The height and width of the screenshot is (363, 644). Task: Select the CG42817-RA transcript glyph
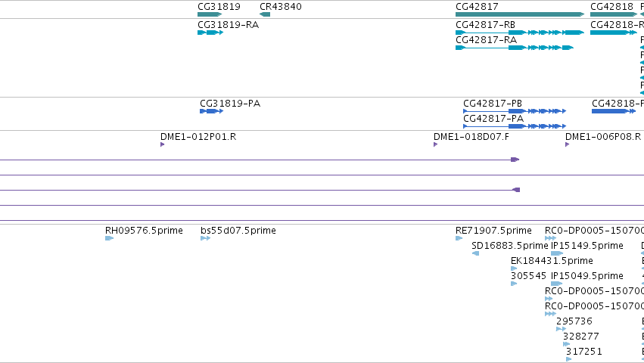pyautogui.click(x=515, y=48)
